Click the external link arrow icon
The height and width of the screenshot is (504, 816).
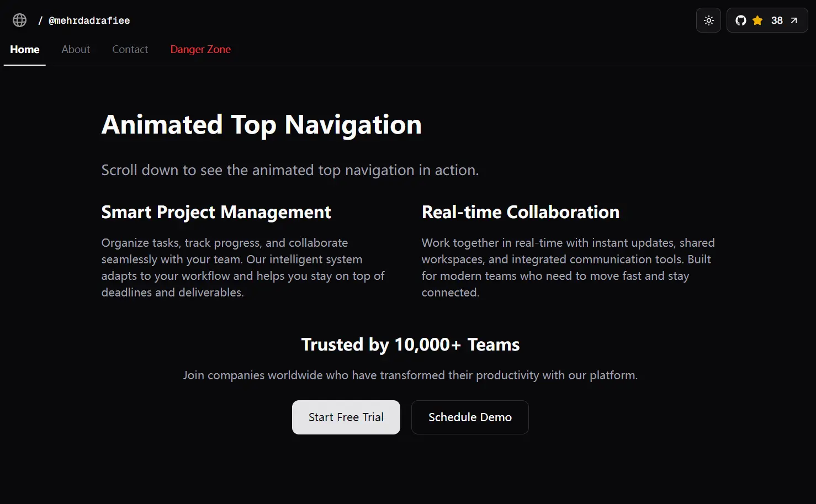pos(794,20)
